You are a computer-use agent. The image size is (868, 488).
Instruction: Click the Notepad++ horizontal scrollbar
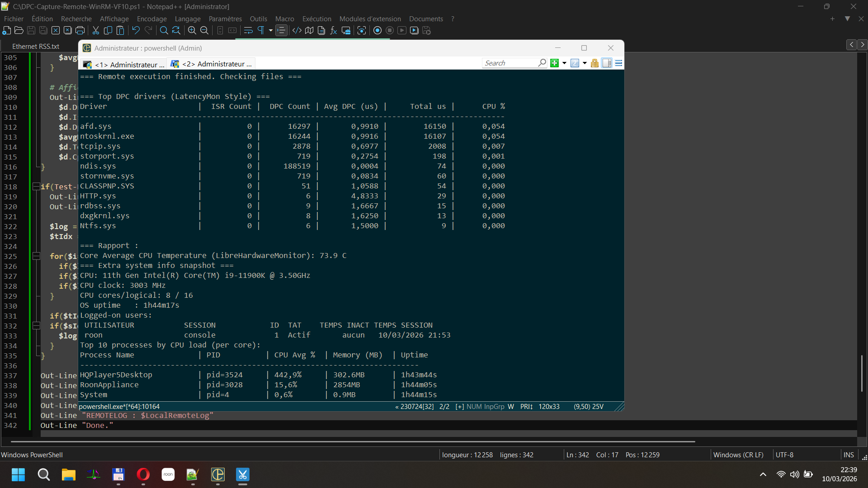[353, 441]
